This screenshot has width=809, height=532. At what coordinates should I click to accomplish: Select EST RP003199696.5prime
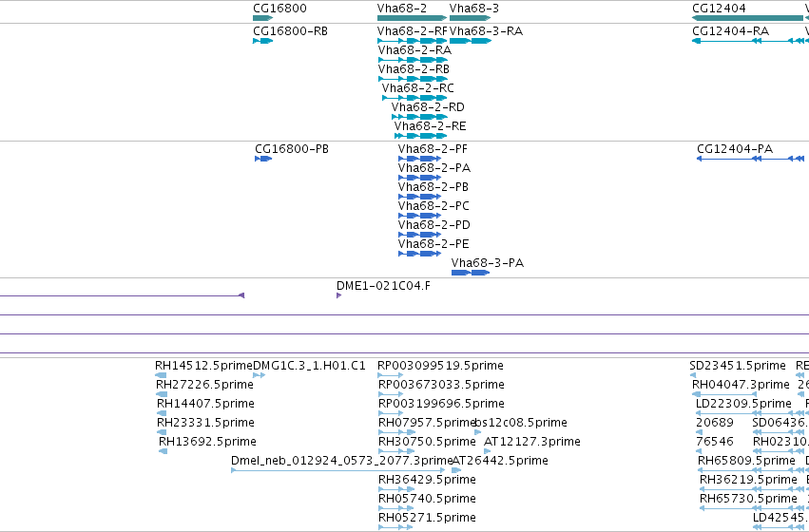[x=441, y=403]
